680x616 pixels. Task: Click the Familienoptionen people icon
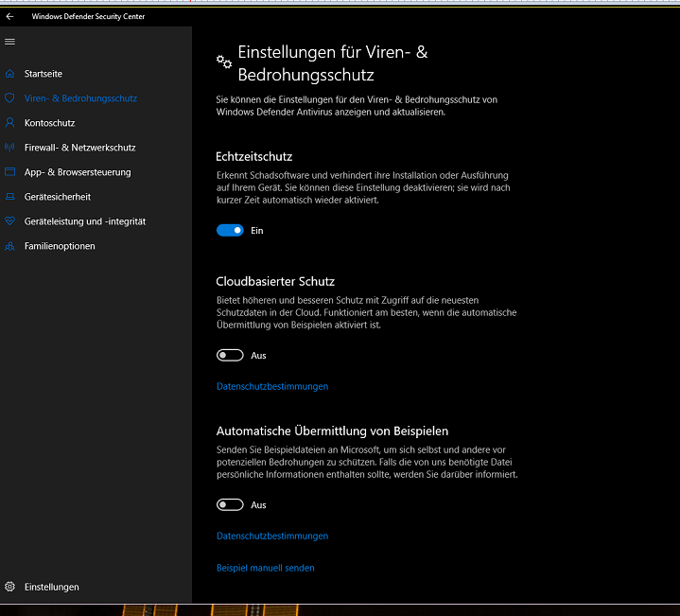coord(10,246)
